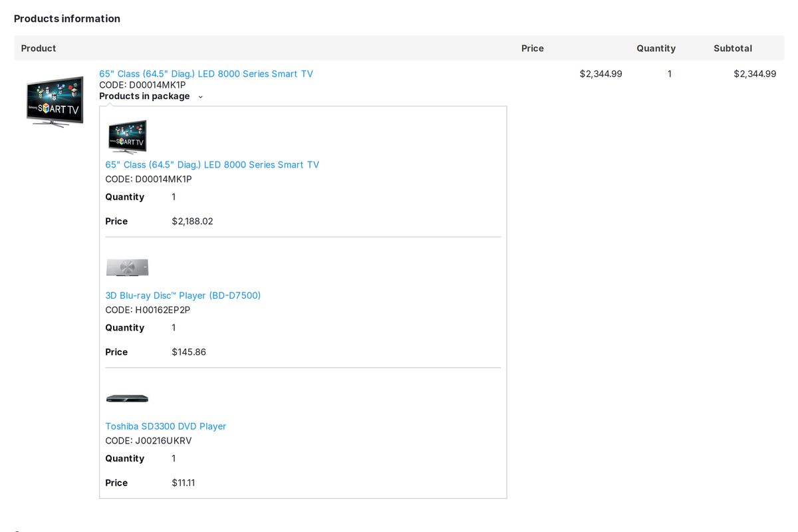Click the Subtotal column header
This screenshot has height=532, width=798.
coord(733,49)
